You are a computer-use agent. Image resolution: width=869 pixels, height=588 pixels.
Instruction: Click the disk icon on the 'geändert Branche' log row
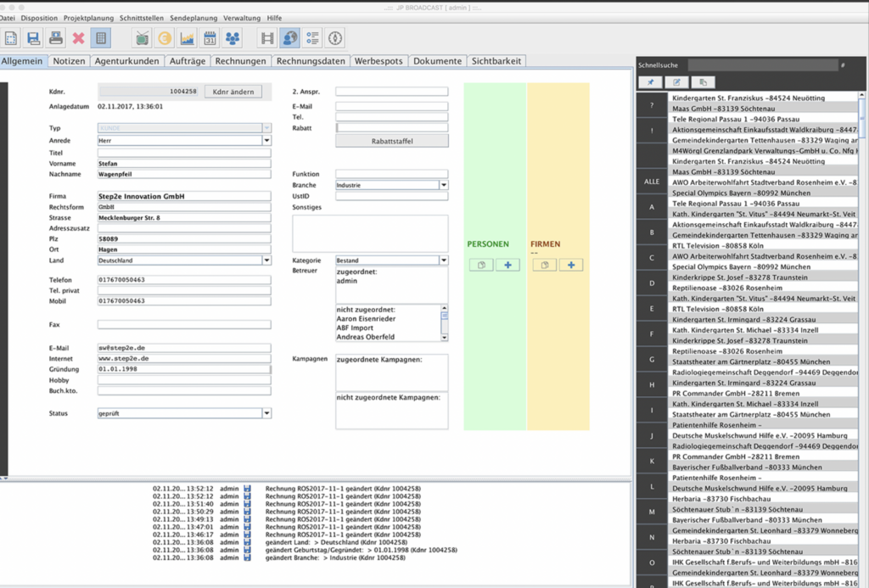point(247,558)
